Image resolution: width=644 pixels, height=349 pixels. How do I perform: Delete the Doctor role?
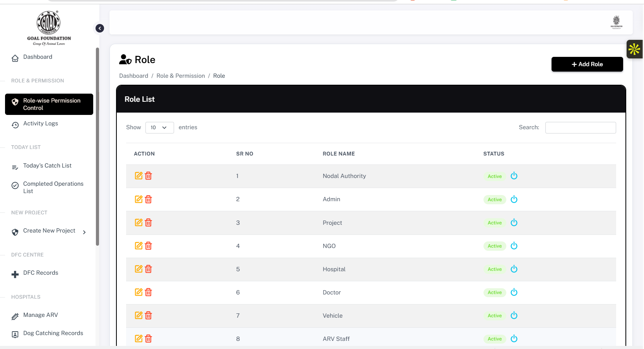[x=149, y=292]
